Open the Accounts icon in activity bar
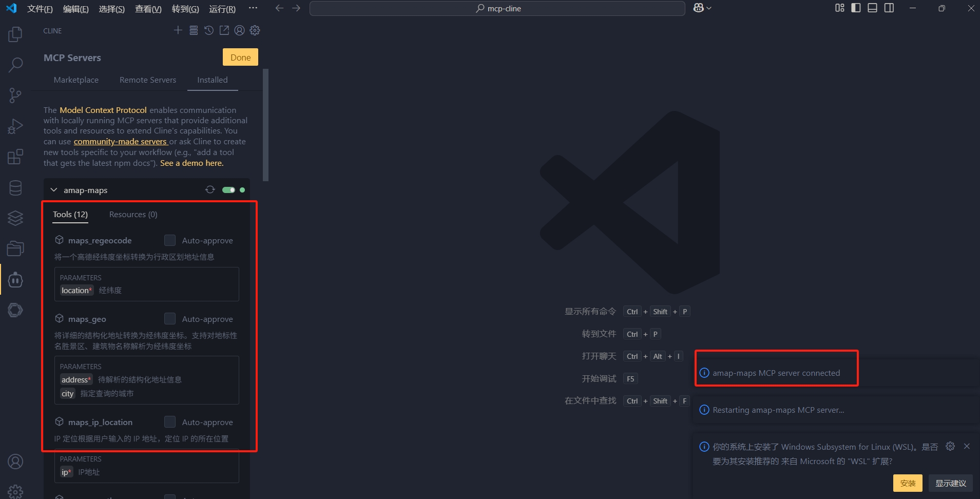The image size is (980, 499). (x=15, y=462)
